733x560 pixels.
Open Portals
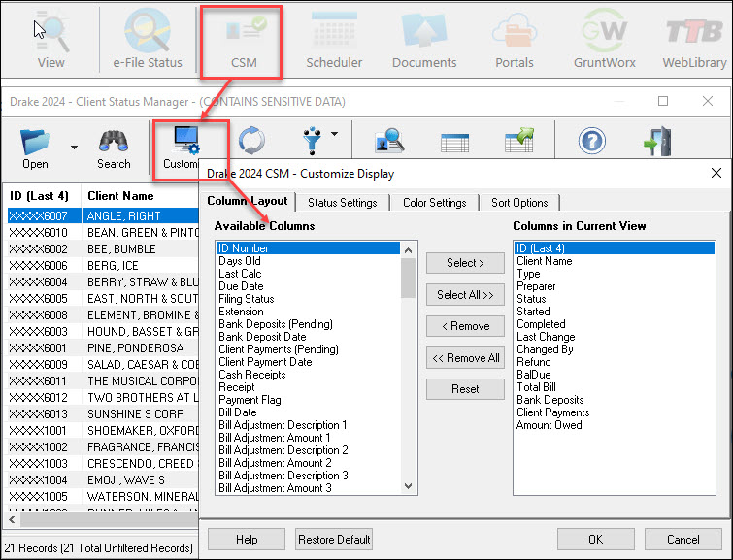[514, 41]
